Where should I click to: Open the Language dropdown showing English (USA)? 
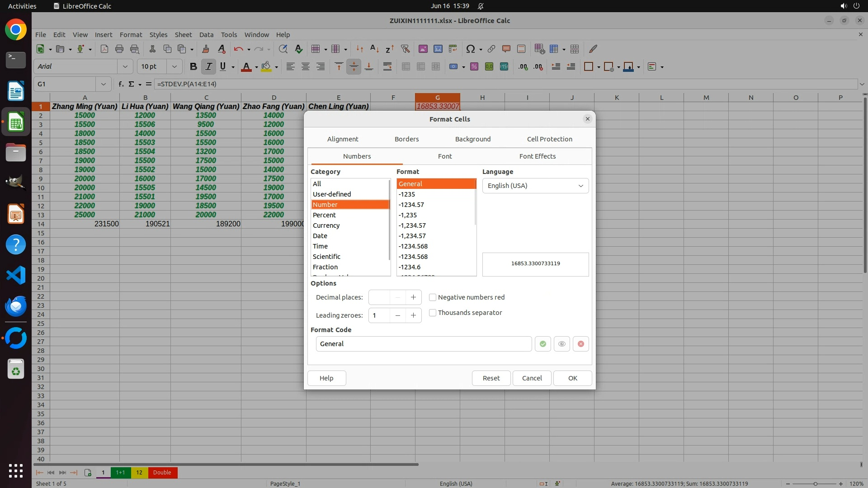tap(535, 186)
